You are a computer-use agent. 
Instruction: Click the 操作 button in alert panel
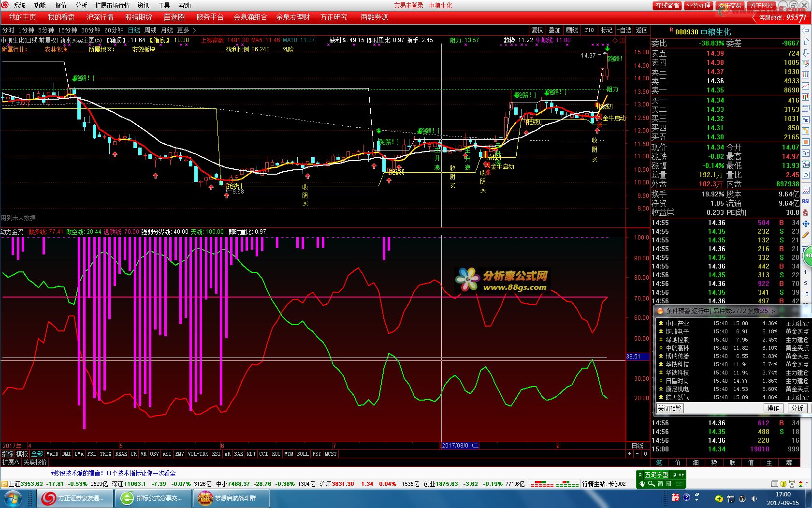773,408
